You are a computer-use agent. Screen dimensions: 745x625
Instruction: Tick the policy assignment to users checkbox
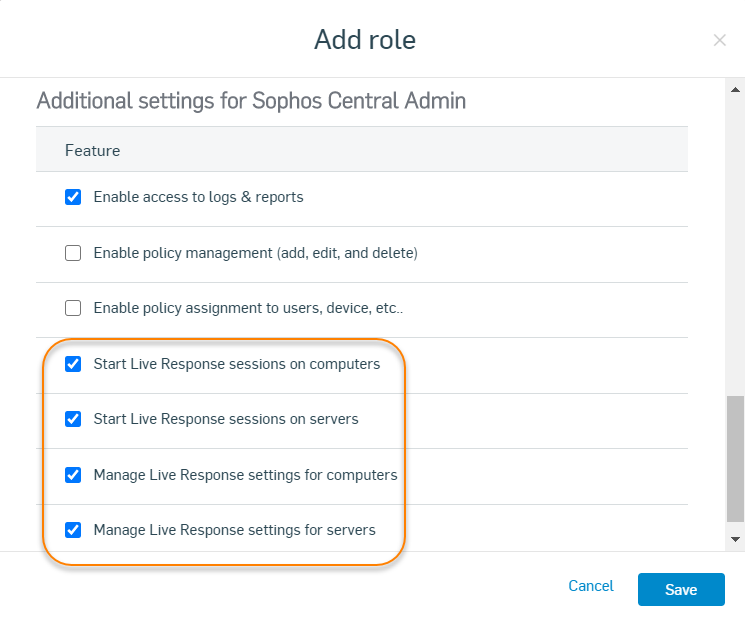click(x=73, y=308)
